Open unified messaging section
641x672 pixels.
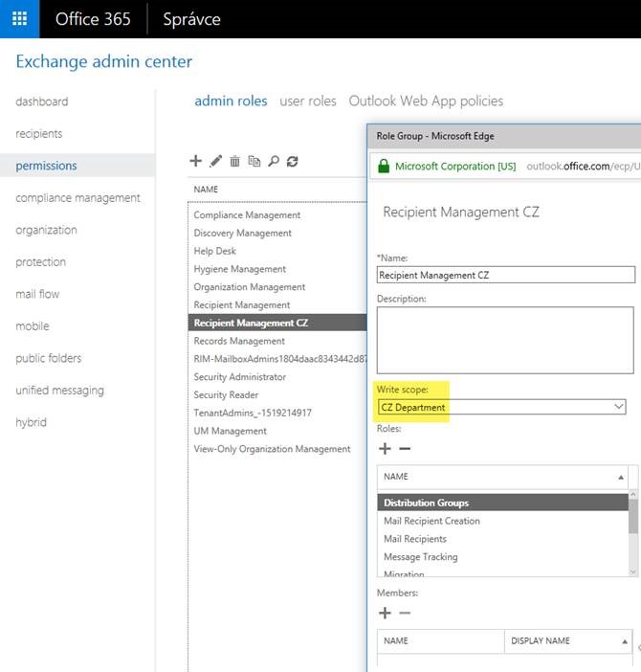(x=60, y=391)
